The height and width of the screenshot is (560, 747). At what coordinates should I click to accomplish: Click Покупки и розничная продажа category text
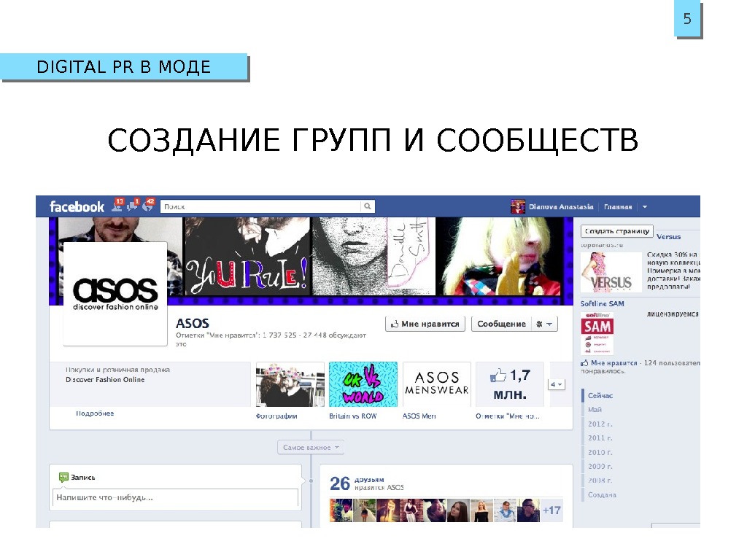pos(117,370)
